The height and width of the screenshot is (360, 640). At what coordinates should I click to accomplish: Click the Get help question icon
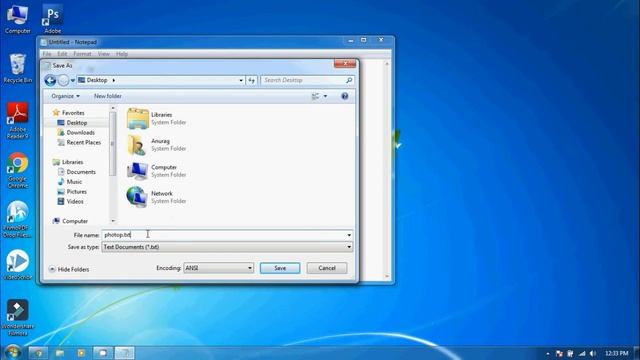pos(344,96)
